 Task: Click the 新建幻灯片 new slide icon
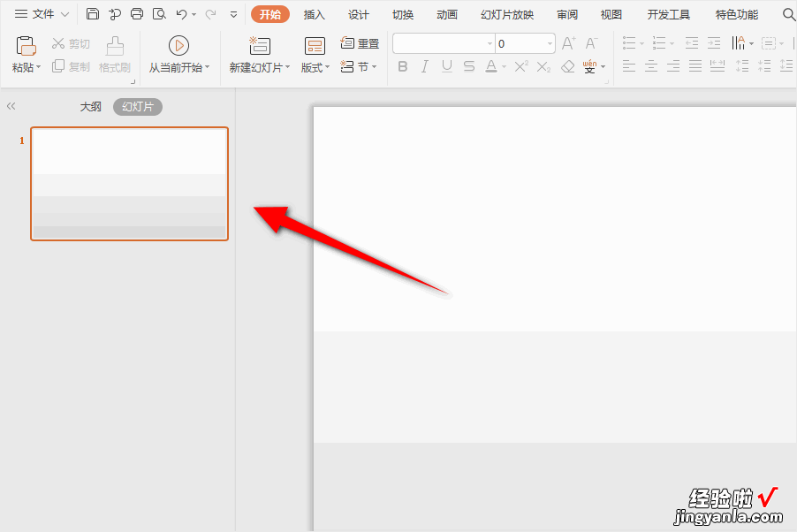tap(259, 46)
